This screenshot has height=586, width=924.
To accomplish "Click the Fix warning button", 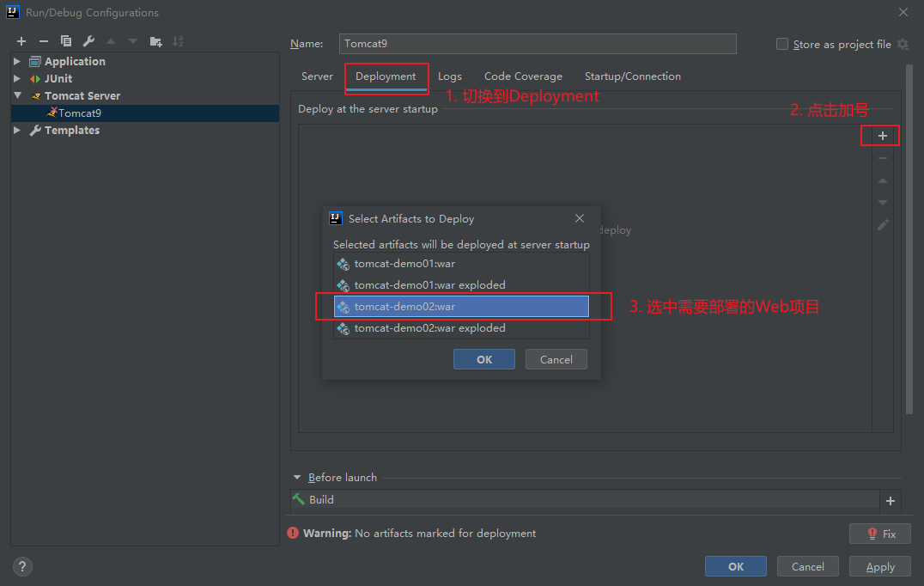I will coord(880,534).
